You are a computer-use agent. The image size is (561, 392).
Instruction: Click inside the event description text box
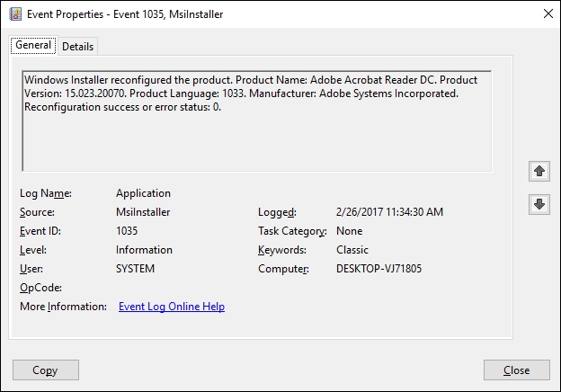pos(257,120)
